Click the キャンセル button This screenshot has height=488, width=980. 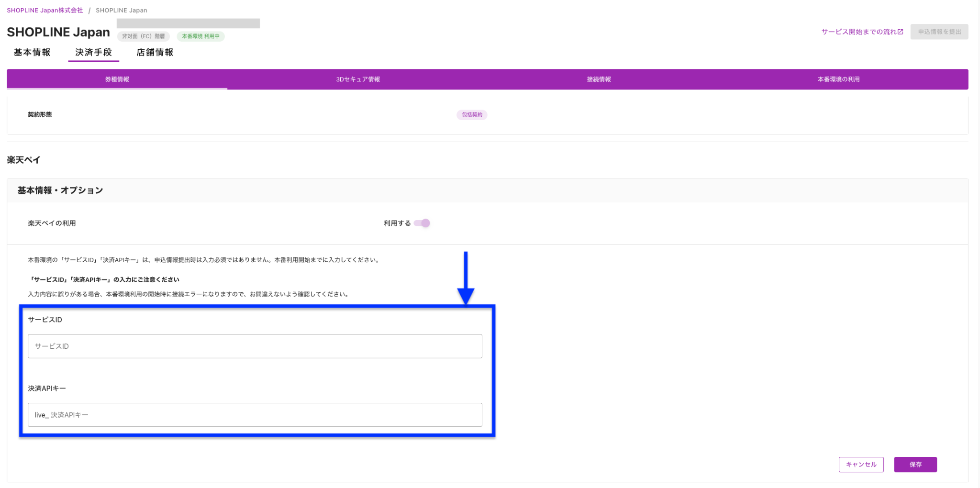point(861,465)
